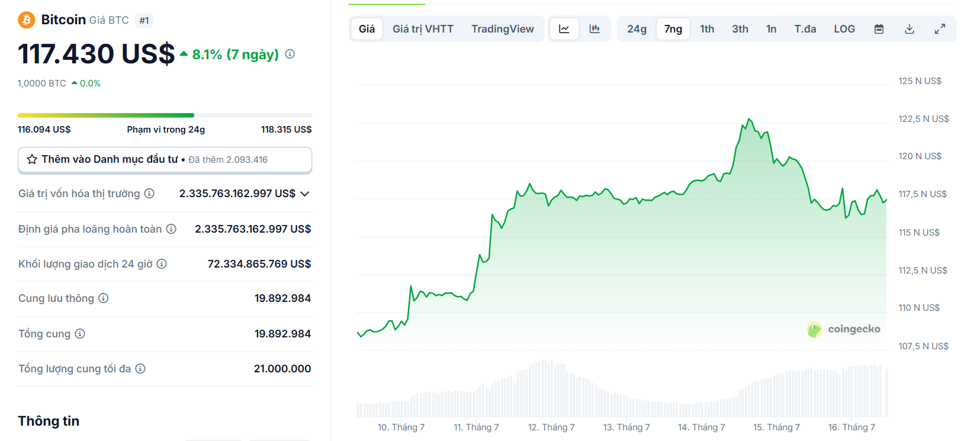Click 24h low 116.094 US$
Image resolution: width=980 pixels, height=441 pixels.
click(44, 130)
